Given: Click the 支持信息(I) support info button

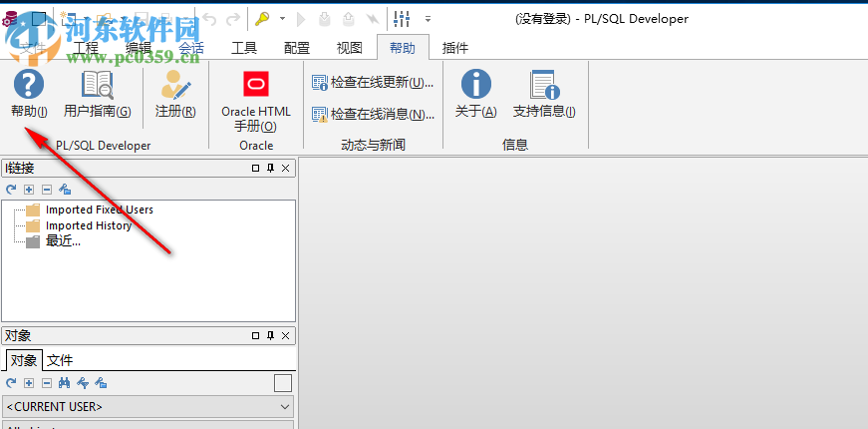Looking at the screenshot, I should coord(544,93).
